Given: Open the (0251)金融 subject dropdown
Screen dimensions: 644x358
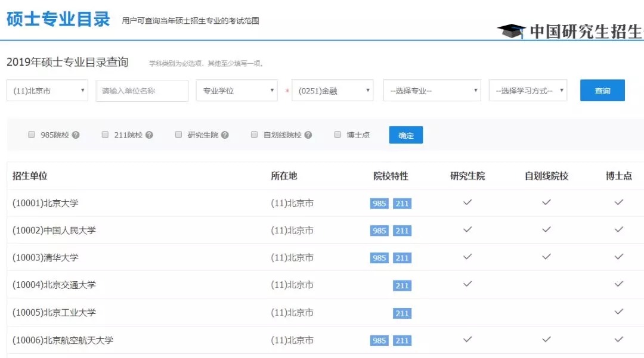Looking at the screenshot, I should [x=332, y=91].
